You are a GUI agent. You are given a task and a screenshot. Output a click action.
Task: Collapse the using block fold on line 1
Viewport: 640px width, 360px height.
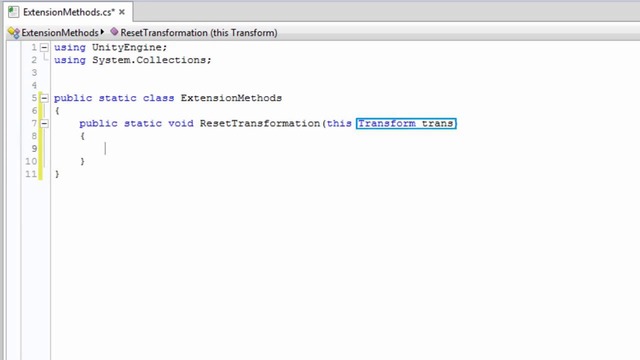(44, 47)
